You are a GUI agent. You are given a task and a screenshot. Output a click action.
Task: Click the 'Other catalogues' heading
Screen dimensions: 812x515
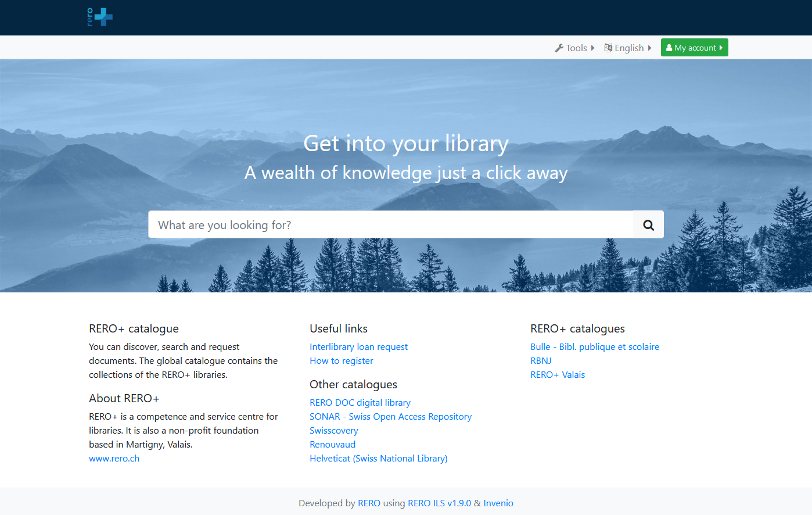pos(353,385)
